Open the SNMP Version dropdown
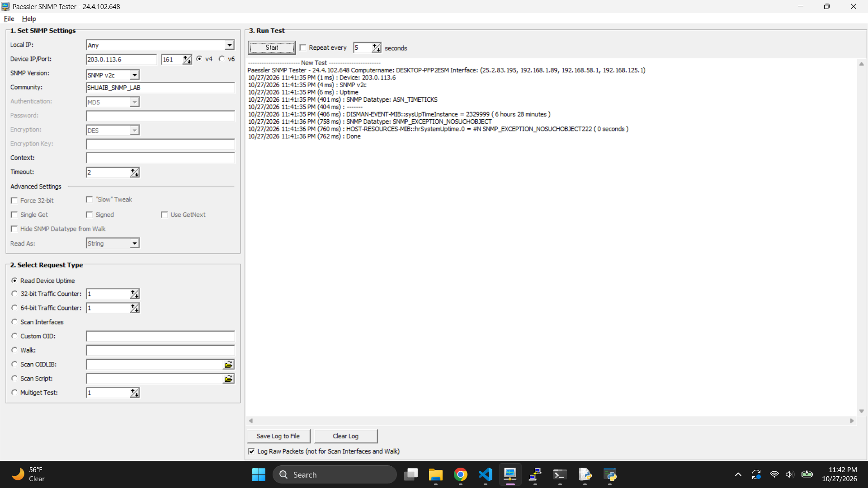Screen dimensions: 868x488 pos(135,75)
